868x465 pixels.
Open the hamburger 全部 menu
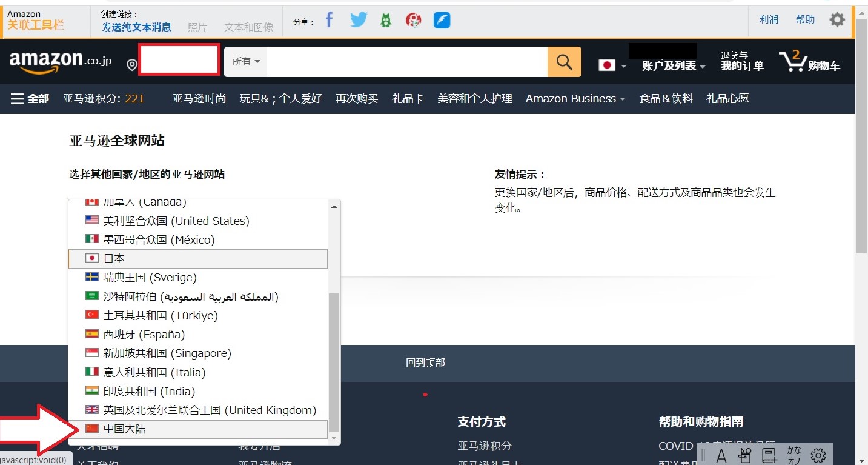click(x=30, y=98)
